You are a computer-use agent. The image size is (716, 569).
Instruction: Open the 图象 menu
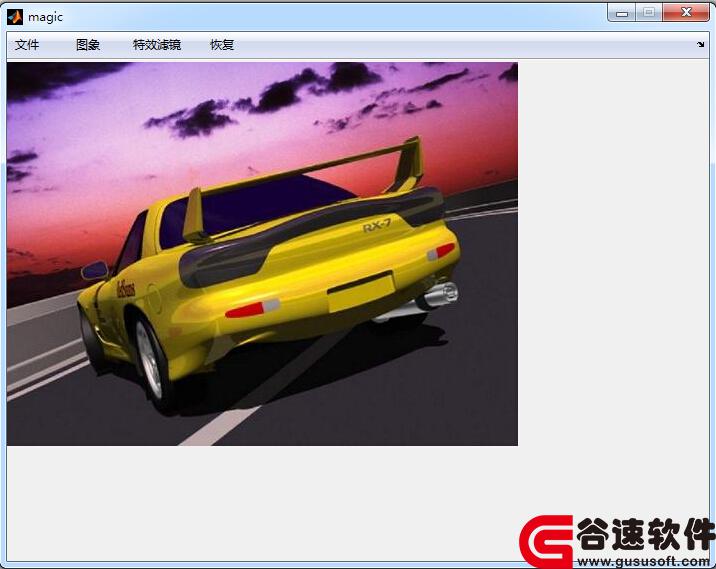[x=88, y=45]
